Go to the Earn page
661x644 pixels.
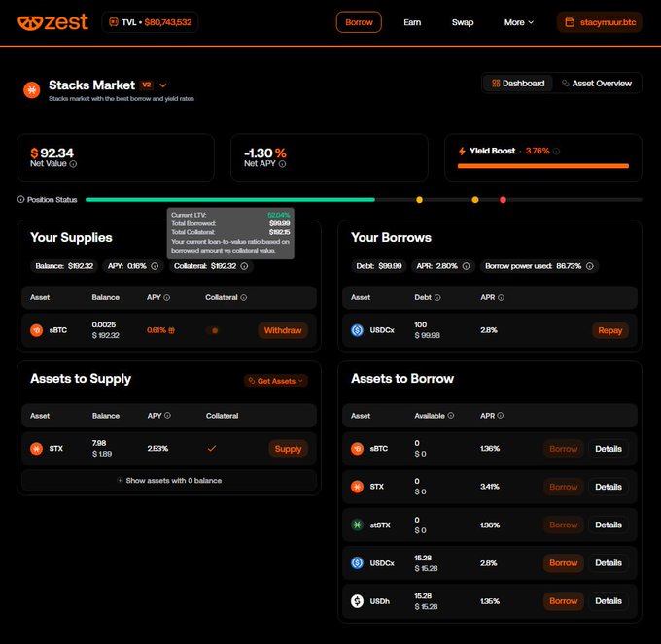pos(412,22)
